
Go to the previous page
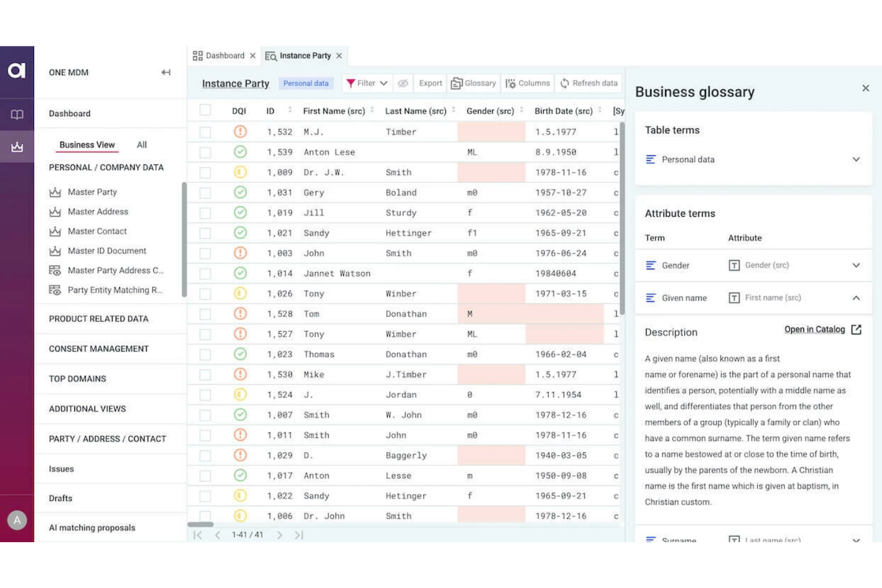click(x=218, y=535)
